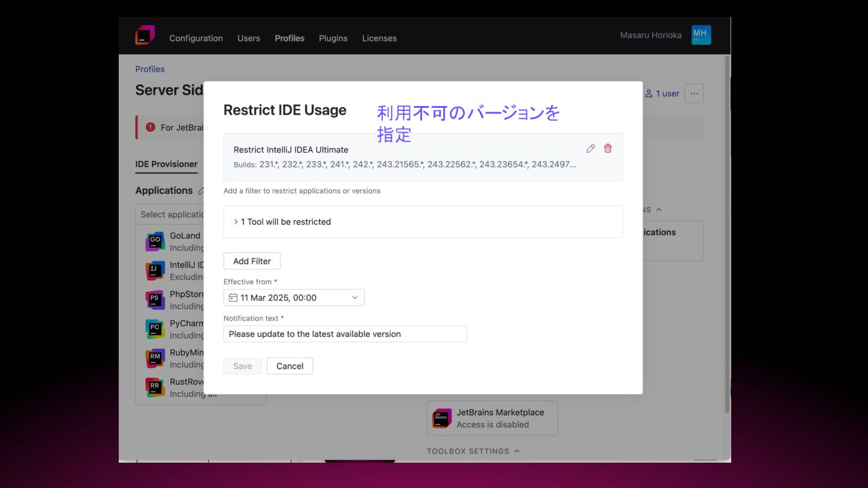This screenshot has height=488, width=868.
Task: Edit the Restrict IntelliJ IDEA Ultimate filter
Action: 591,148
